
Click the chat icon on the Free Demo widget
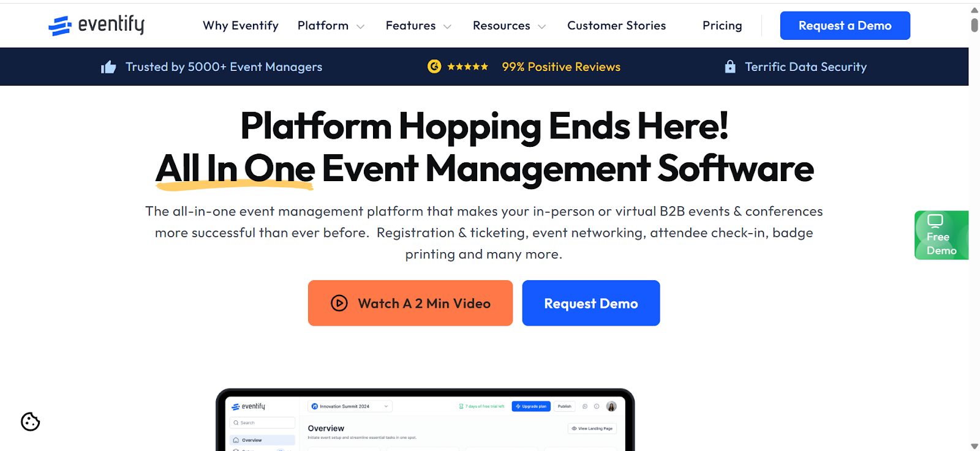pyautogui.click(x=935, y=221)
